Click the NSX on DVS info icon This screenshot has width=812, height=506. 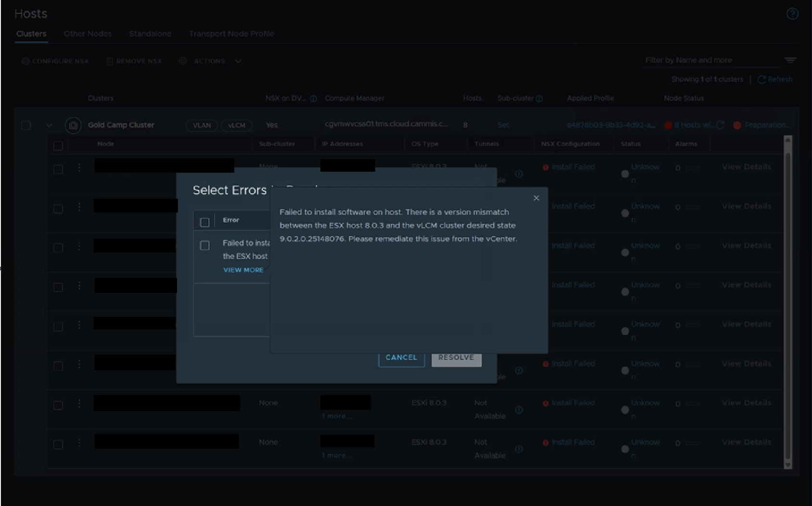313,99
